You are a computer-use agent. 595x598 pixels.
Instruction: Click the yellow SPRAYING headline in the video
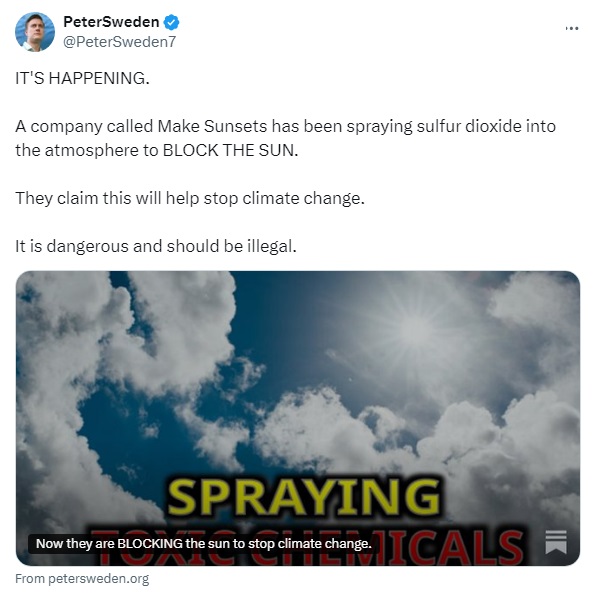click(x=304, y=497)
